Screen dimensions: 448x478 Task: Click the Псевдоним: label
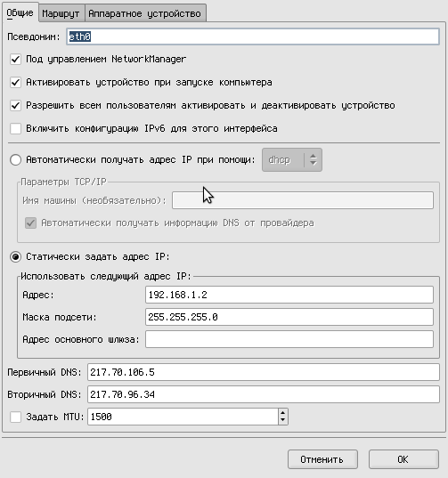pos(34,36)
